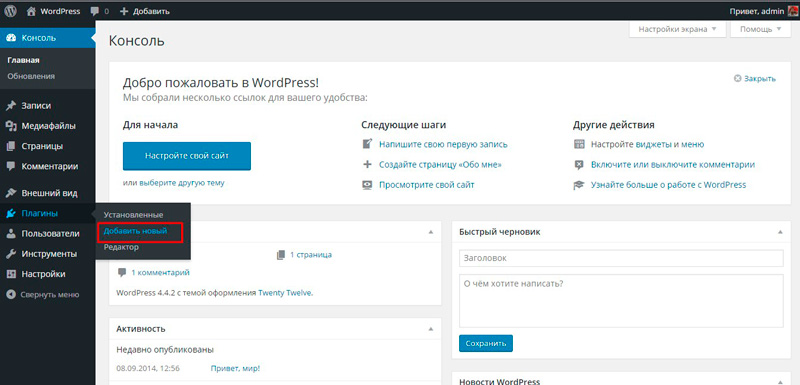This screenshot has height=385, width=800.
Task: Click Включите или выключите комментарии link
Action: click(673, 165)
